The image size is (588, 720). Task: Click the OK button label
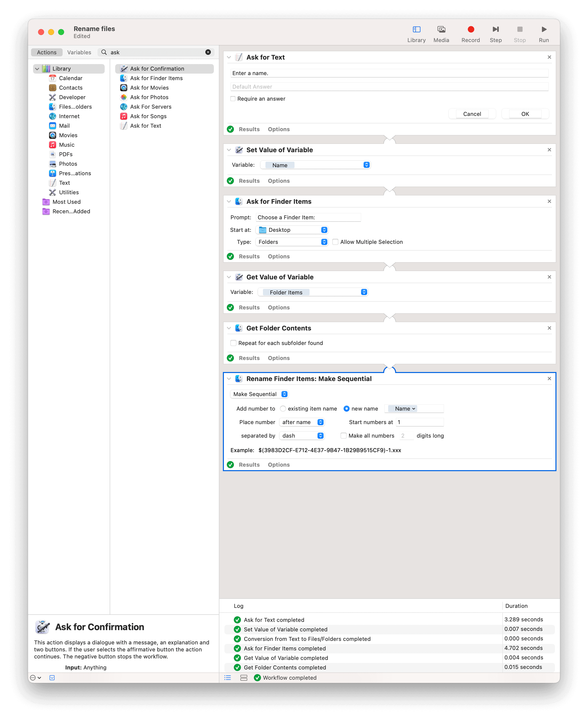525,114
